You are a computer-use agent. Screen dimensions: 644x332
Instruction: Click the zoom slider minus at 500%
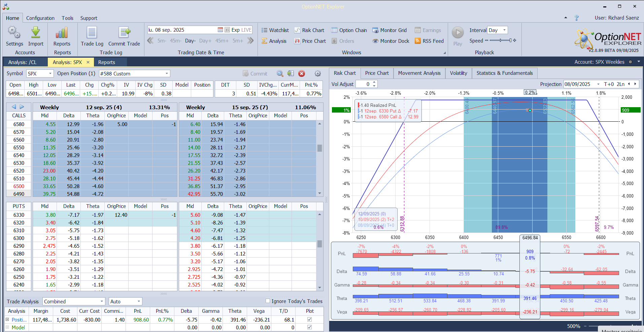[x=585, y=326]
